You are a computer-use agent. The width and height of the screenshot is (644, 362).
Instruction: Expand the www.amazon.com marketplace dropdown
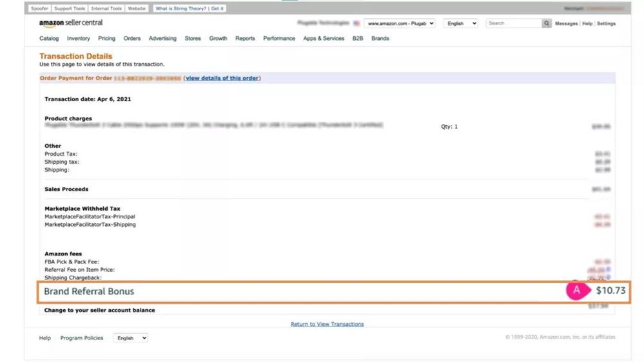click(400, 23)
